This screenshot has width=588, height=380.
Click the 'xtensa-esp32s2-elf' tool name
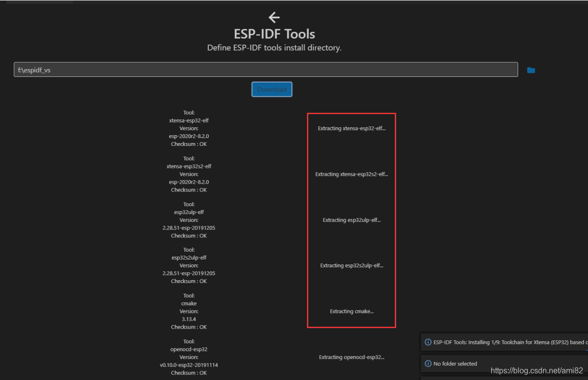click(189, 166)
